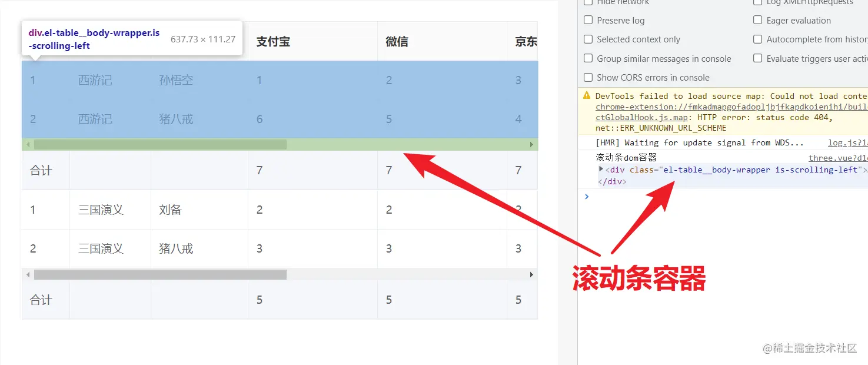Click left scroll arrow under 三国演义 table
Image resolution: width=868 pixels, height=365 pixels.
(x=28, y=274)
